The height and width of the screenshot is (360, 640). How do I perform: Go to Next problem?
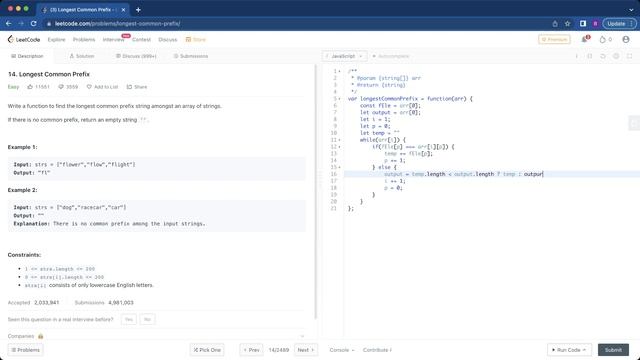pos(306,350)
